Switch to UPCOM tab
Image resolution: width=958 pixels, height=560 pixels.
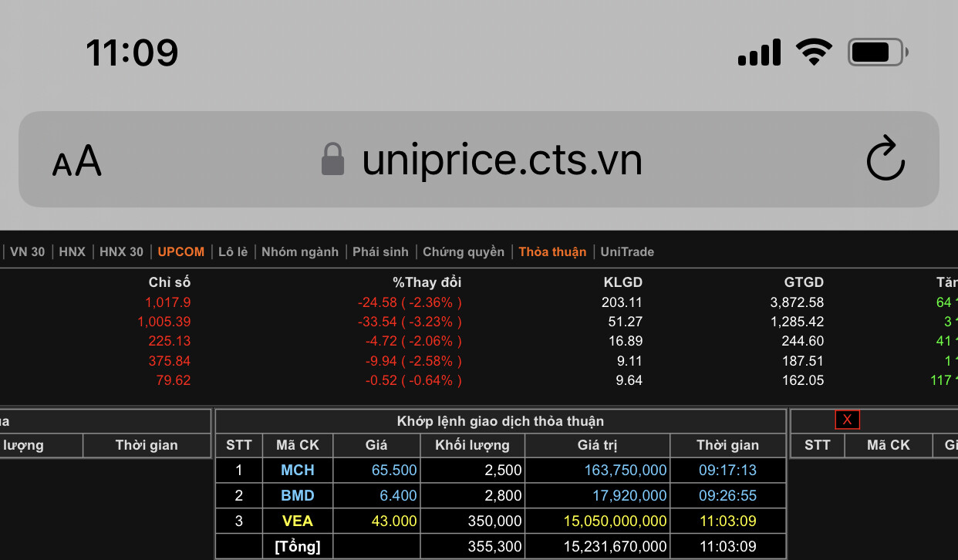[x=181, y=251]
